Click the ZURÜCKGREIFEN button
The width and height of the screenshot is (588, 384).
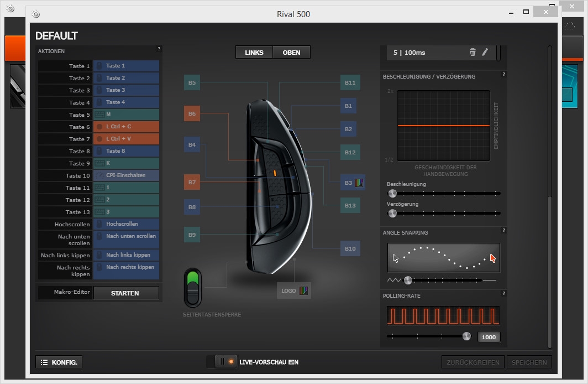(473, 362)
